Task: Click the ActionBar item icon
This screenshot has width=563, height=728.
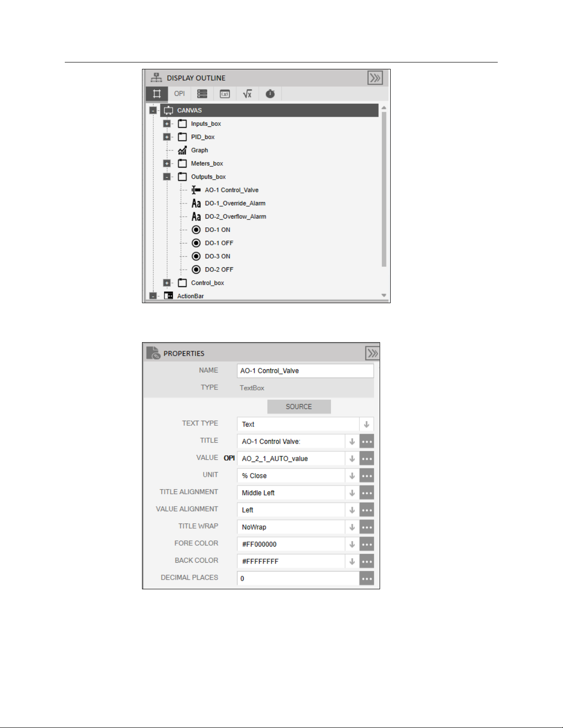Action: (169, 296)
